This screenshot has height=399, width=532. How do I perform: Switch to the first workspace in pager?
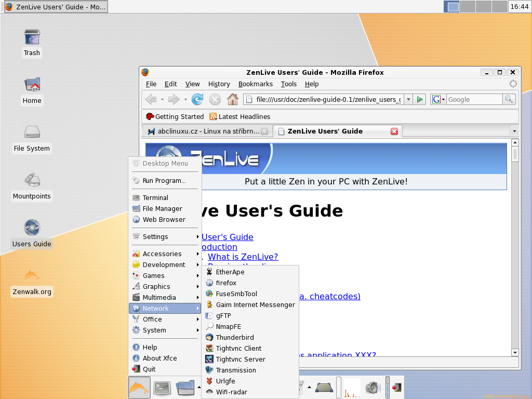pos(452,7)
